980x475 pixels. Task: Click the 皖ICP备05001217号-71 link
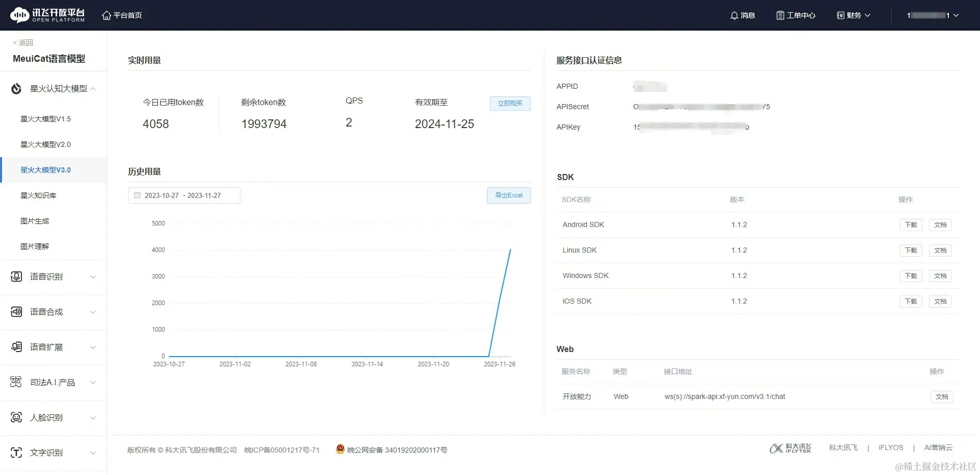pos(282,450)
